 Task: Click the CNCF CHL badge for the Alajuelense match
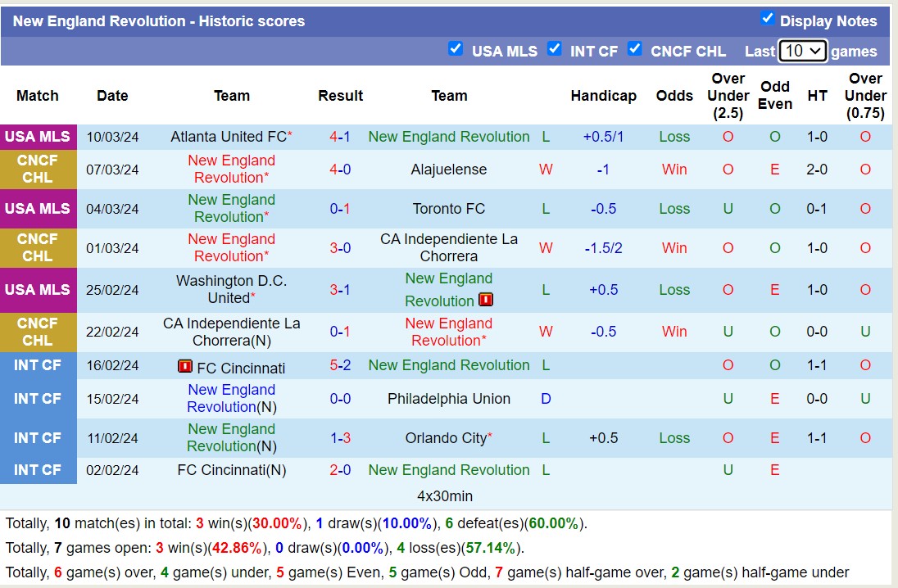click(x=38, y=170)
